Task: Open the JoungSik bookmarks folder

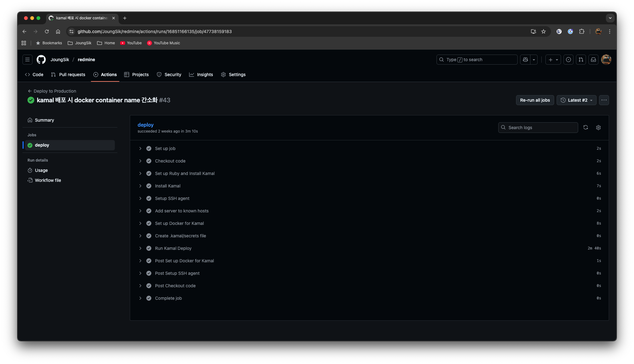Action: pyautogui.click(x=80, y=43)
